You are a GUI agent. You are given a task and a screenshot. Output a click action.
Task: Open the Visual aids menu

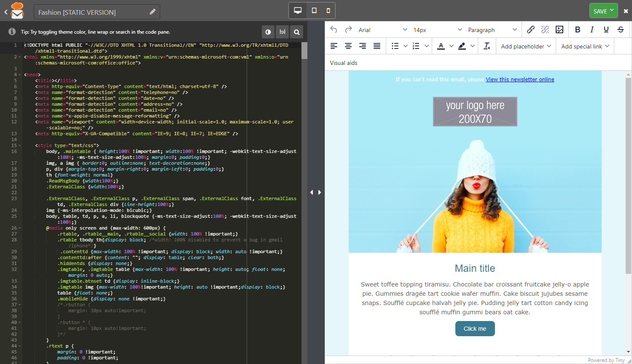tap(344, 63)
